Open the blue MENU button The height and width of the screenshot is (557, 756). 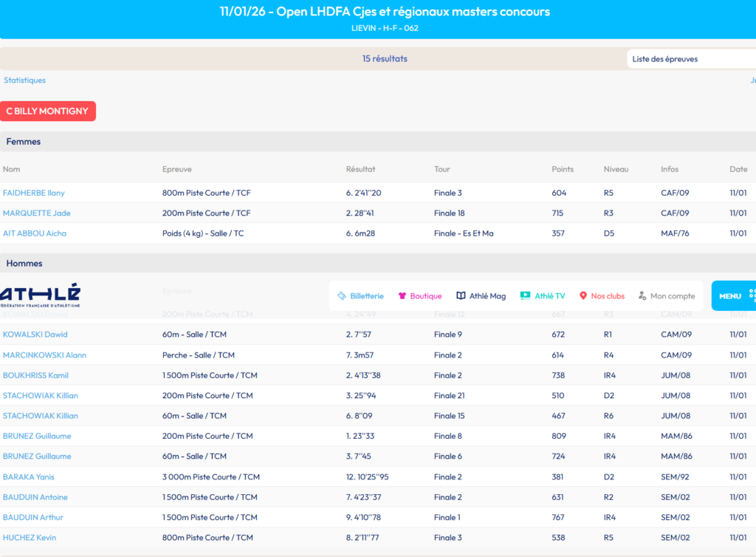click(732, 295)
